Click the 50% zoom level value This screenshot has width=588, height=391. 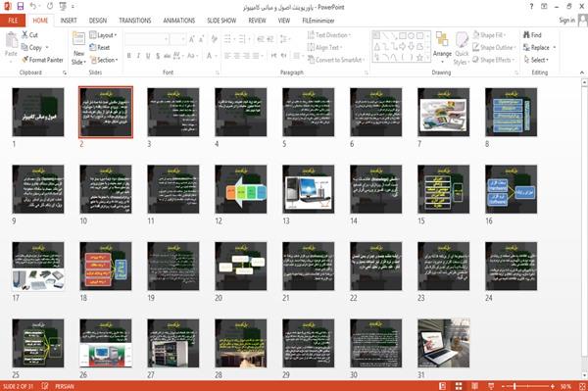(x=565, y=386)
